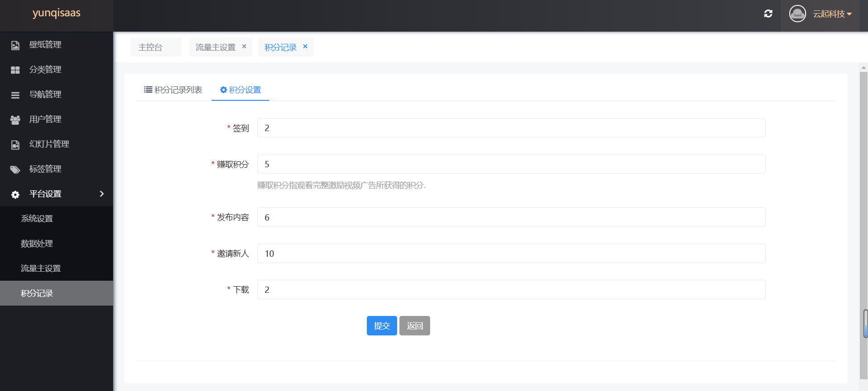This screenshot has width=868, height=391.
Task: Select the 积分设置 tab
Action: (240, 90)
